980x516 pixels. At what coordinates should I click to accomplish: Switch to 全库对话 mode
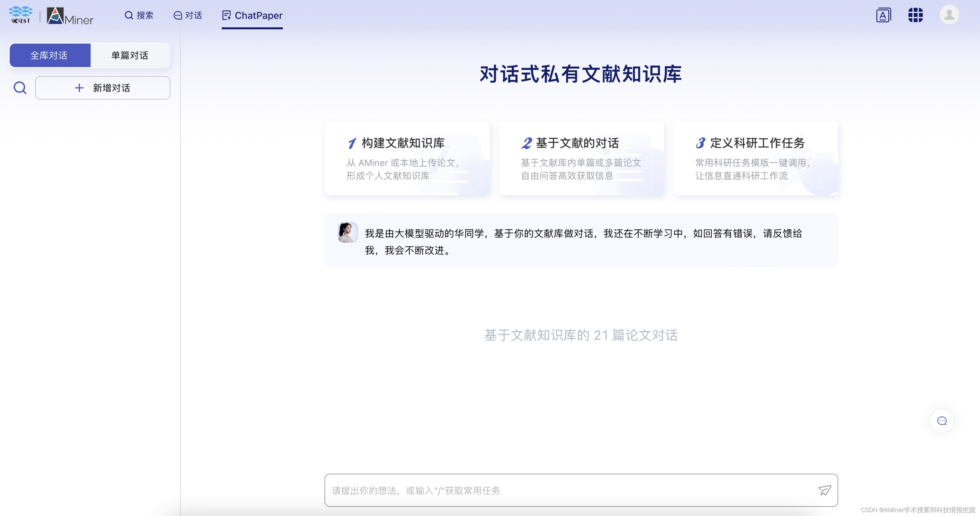point(49,55)
